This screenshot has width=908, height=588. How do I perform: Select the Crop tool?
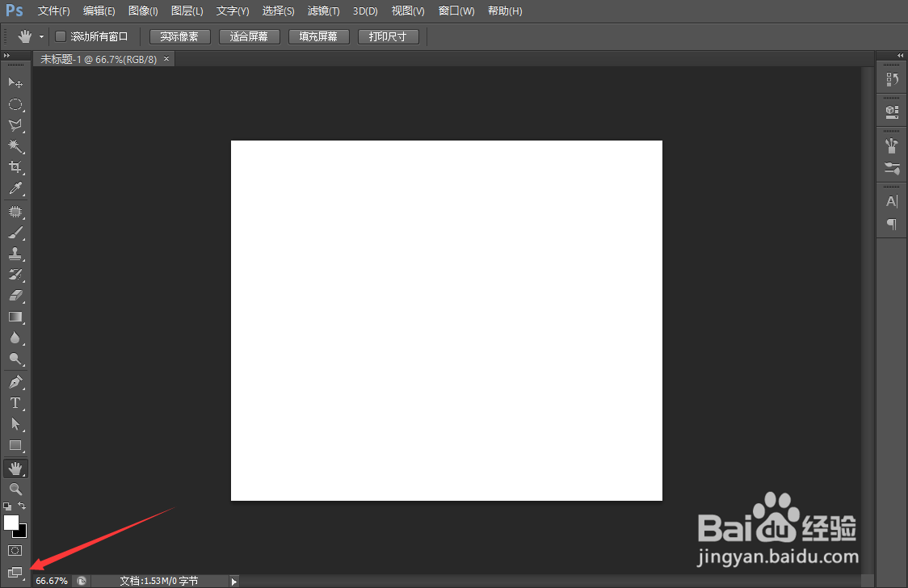(x=15, y=167)
